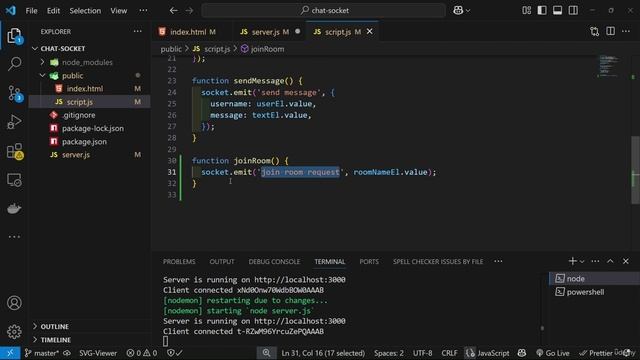Show more menu bar items
This screenshot has height=360, width=640.
pos(143,11)
